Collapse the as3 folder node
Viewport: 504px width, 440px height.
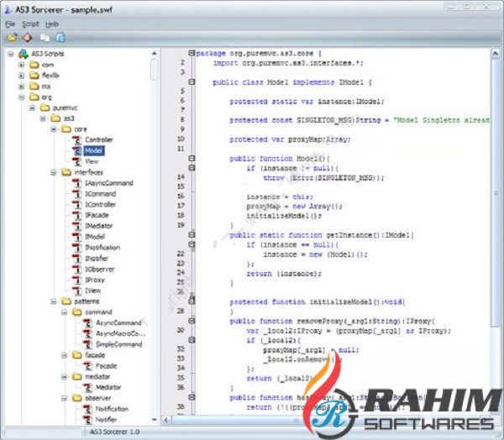(x=43, y=118)
